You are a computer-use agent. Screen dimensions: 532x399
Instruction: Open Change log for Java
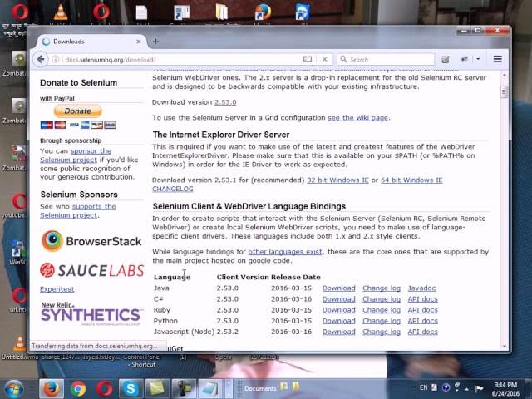click(382, 288)
